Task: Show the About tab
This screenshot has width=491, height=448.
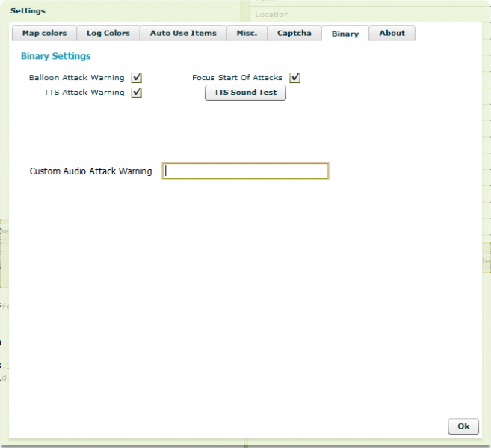Action: click(x=392, y=34)
